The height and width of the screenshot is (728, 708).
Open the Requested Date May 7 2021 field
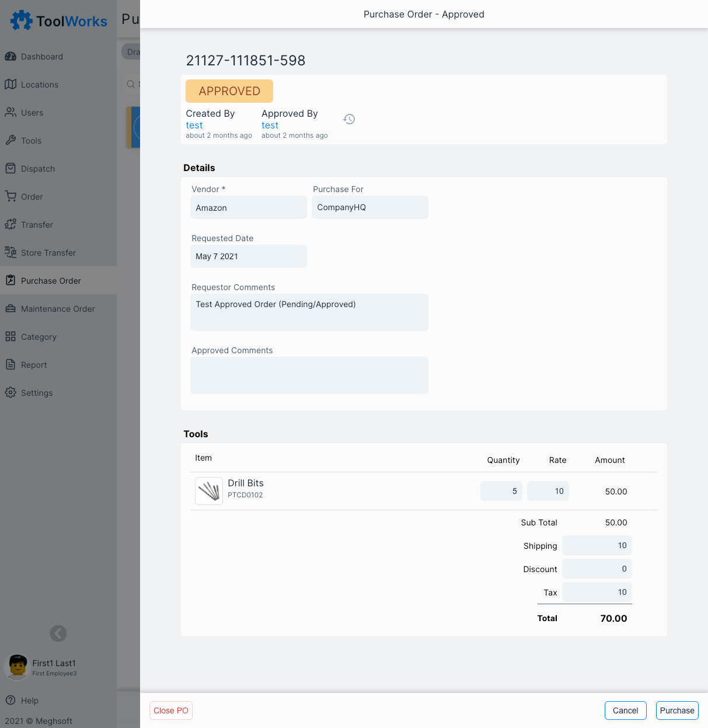[x=248, y=257]
